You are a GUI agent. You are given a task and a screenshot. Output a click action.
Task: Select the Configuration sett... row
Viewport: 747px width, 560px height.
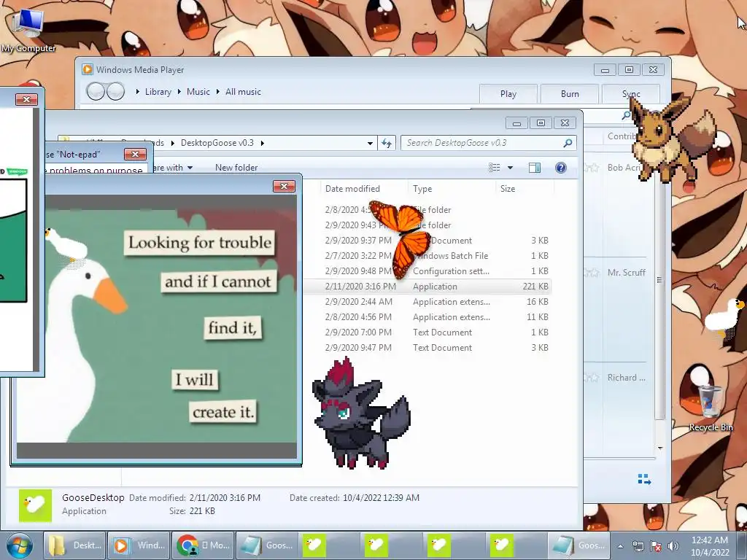[427, 271]
